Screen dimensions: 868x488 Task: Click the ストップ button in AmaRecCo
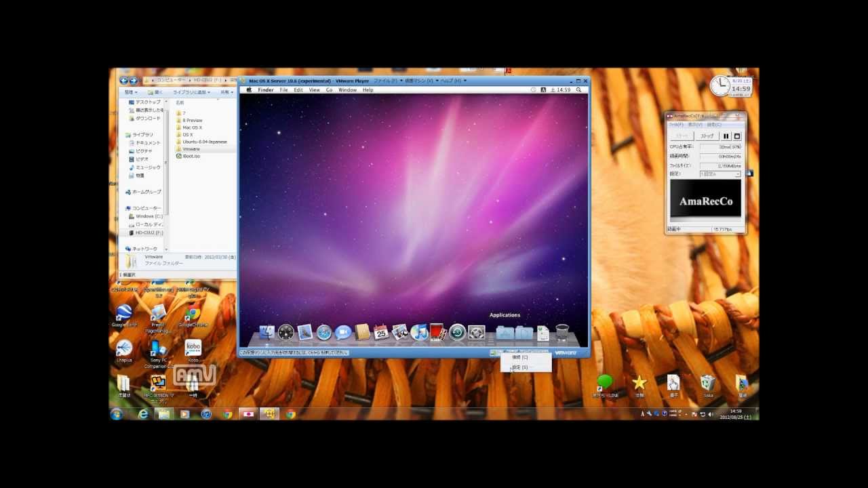pyautogui.click(x=707, y=136)
